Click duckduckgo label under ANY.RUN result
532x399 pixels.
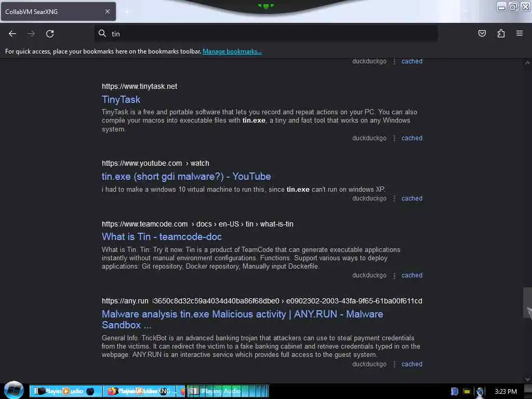369,364
